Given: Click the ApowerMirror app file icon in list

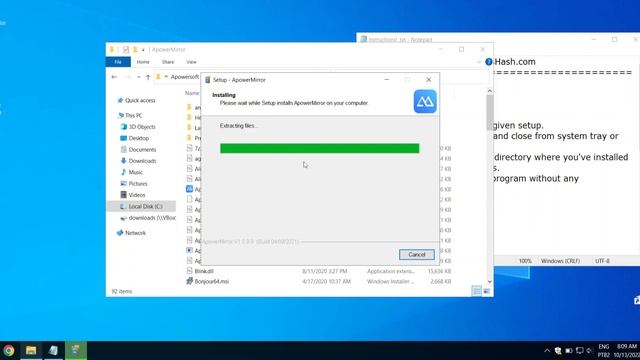Looking at the screenshot, I should click(189, 189).
